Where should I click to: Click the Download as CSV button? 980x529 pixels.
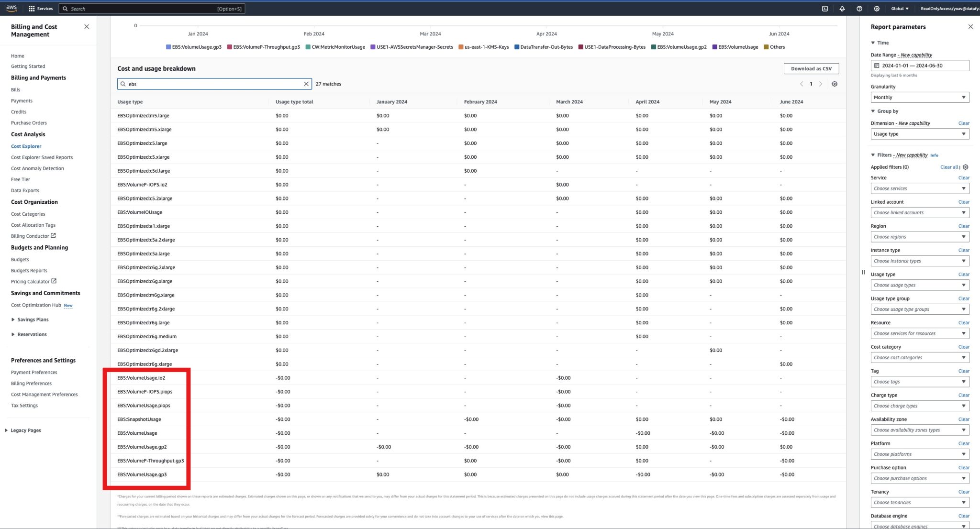[x=811, y=68]
